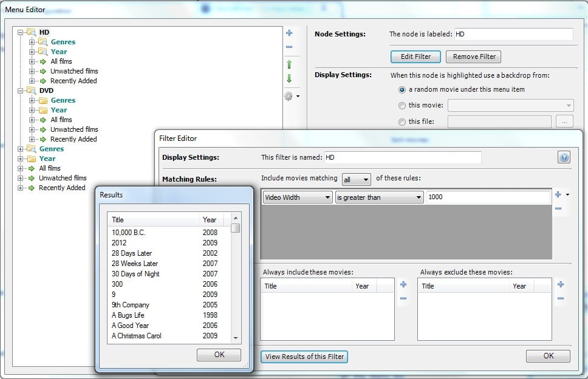The image size is (588, 379).
Task: Move node down with green down arrow
Action: [289, 79]
